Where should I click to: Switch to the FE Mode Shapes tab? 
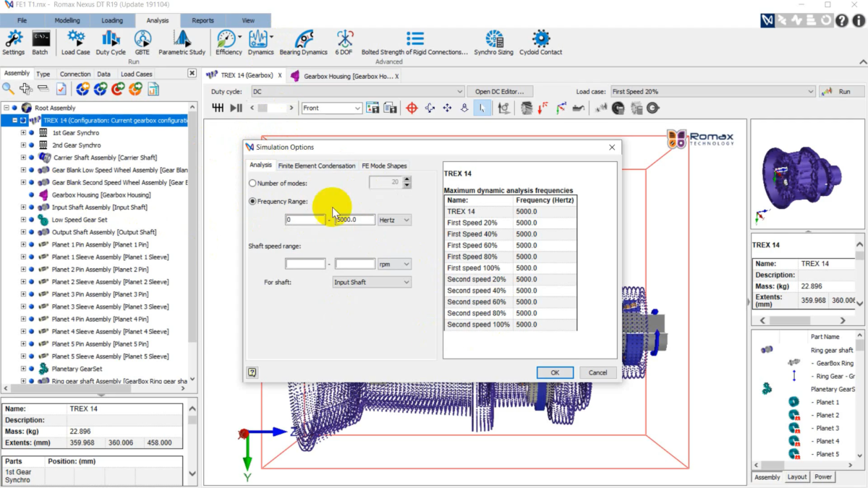coord(384,166)
